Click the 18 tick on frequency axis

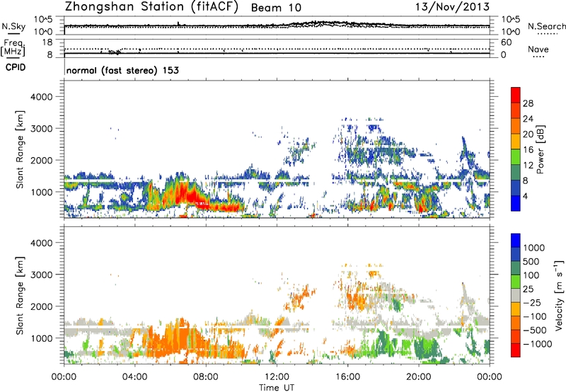point(47,42)
